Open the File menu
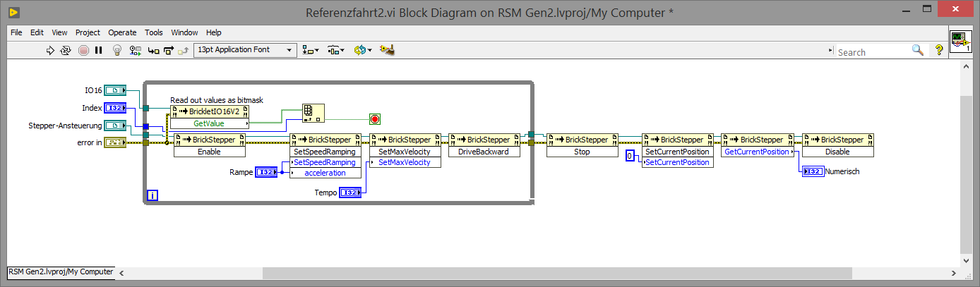Image resolution: width=980 pixels, height=287 pixels. [x=16, y=32]
